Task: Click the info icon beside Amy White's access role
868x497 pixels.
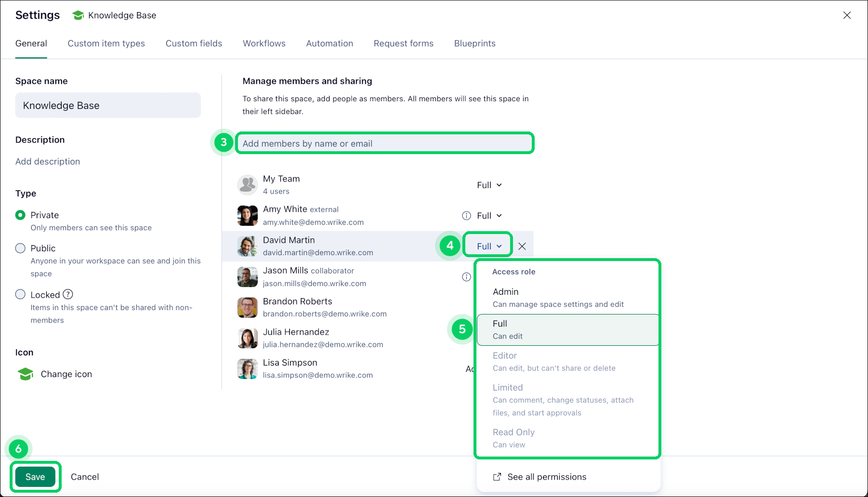Action: 466,215
